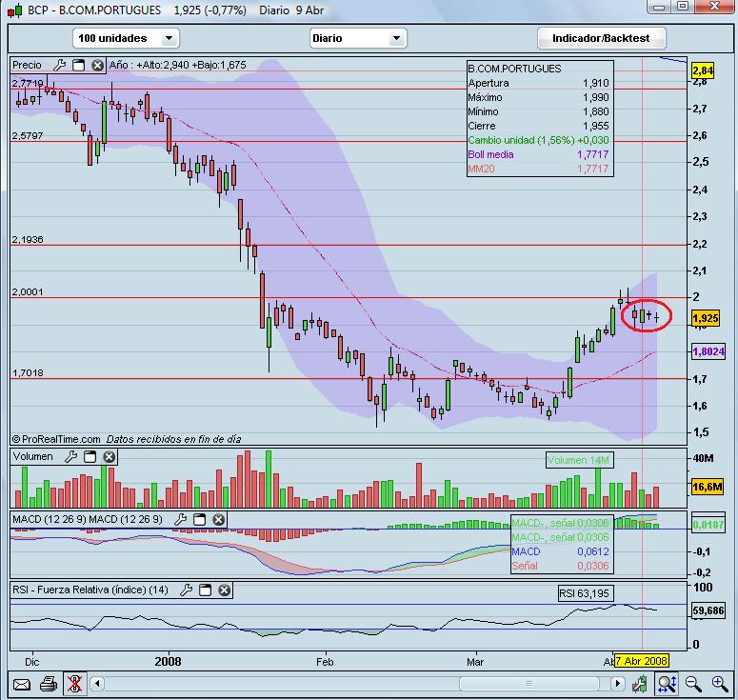Image resolution: width=738 pixels, height=700 pixels.
Task: Click the RSI - Fuerza Relativa label
Action: pyautogui.click(x=90, y=590)
